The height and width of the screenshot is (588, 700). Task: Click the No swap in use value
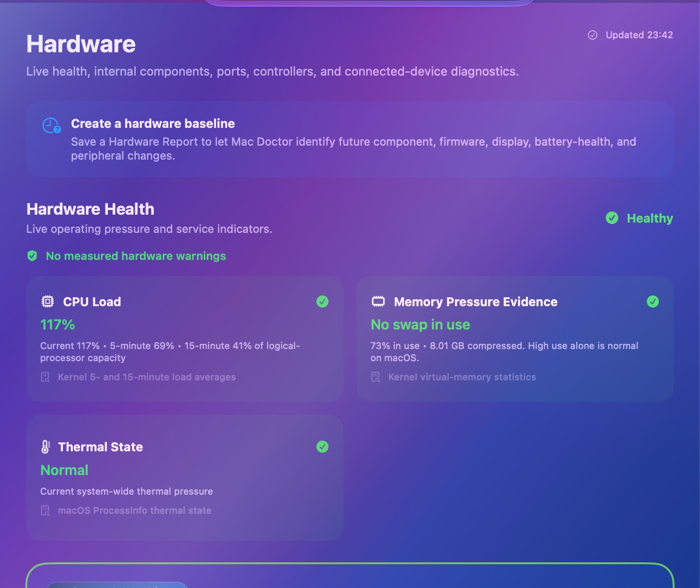(420, 324)
